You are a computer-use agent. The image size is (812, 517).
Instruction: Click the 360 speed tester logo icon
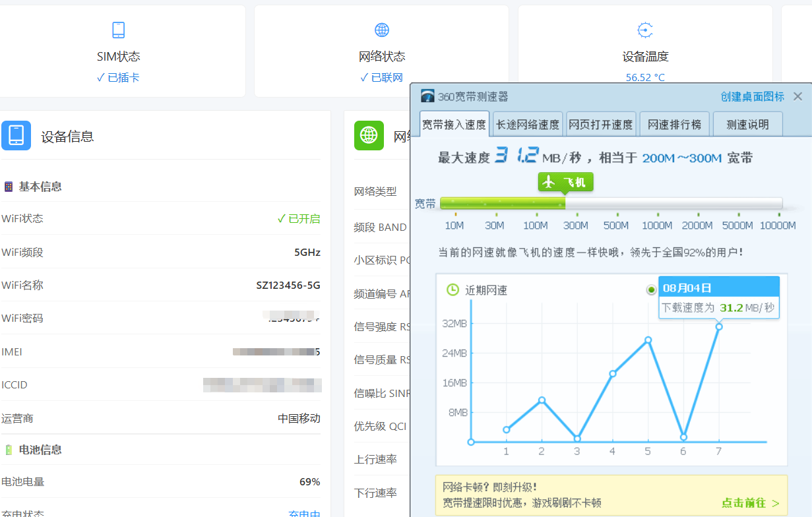click(427, 96)
